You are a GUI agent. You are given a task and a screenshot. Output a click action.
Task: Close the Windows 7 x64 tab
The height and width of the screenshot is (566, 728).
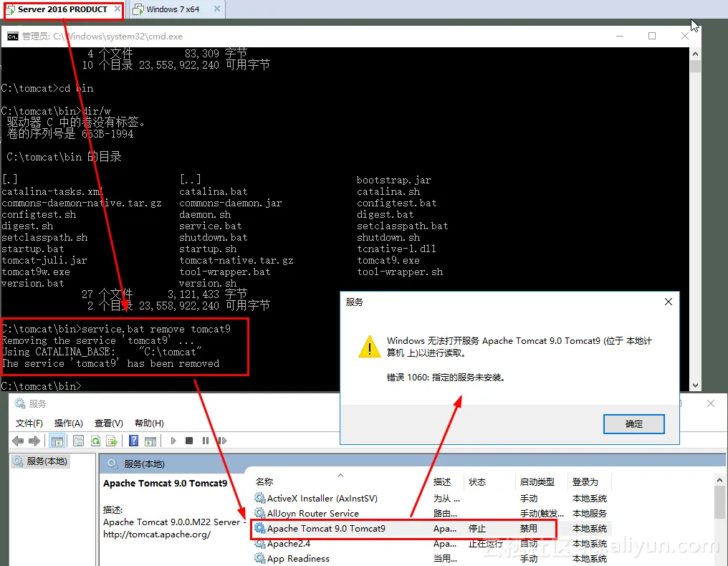pos(217,9)
